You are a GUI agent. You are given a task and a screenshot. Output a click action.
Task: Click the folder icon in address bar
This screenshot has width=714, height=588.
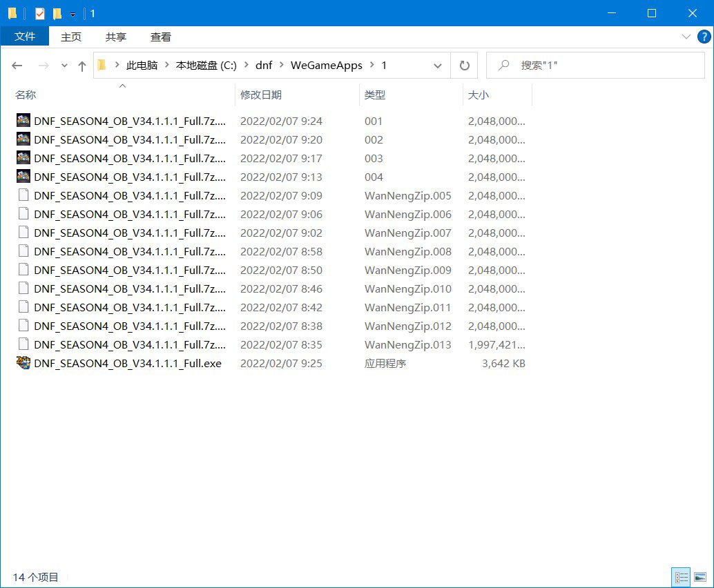(x=102, y=65)
